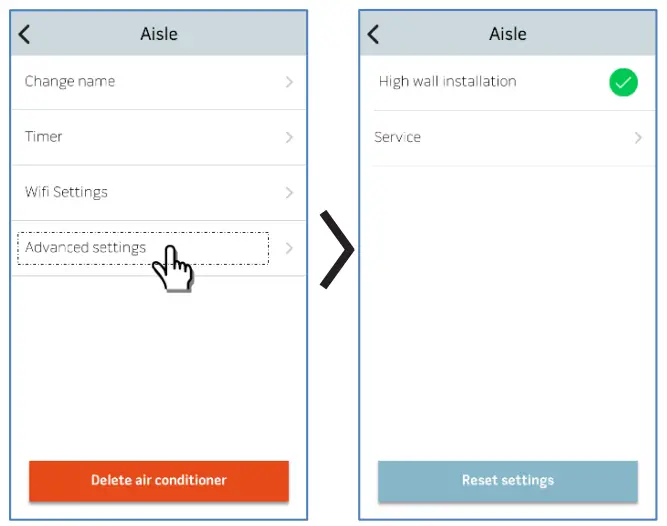Click the large arrow between both phone screens

click(x=336, y=250)
